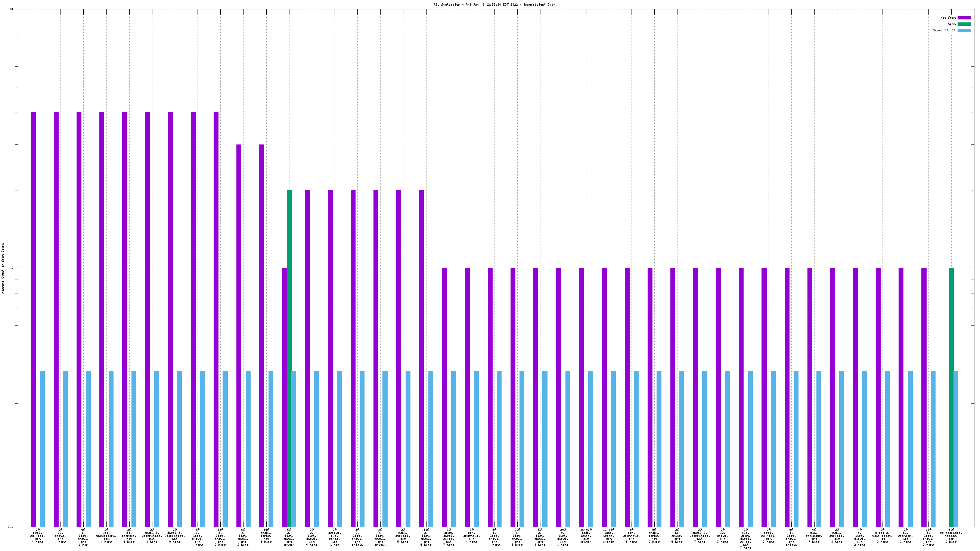Click the '10' y-axis tick label
This screenshot has height=551, width=980.
[11, 9]
